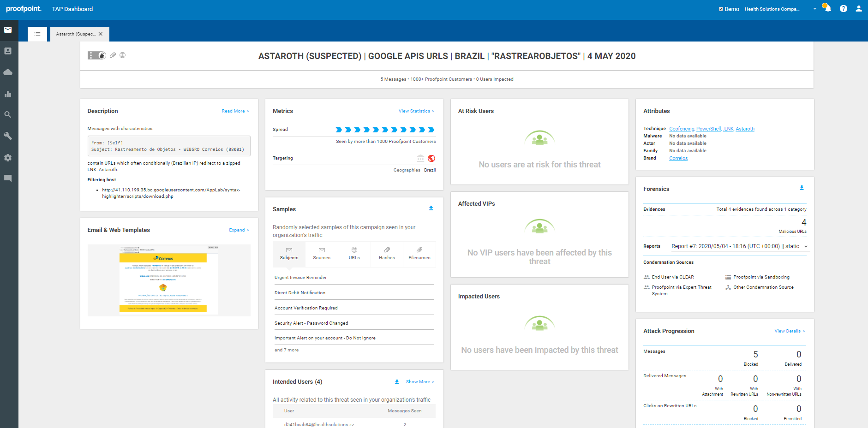The width and height of the screenshot is (868, 428).
Task: Click Important Alert on your account subject
Action: point(325,338)
